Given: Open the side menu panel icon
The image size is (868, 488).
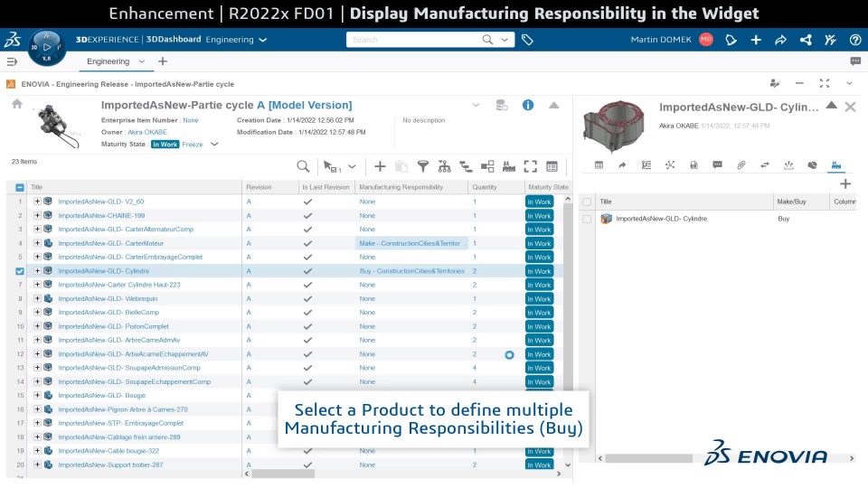Looking at the screenshot, I should click(12, 61).
